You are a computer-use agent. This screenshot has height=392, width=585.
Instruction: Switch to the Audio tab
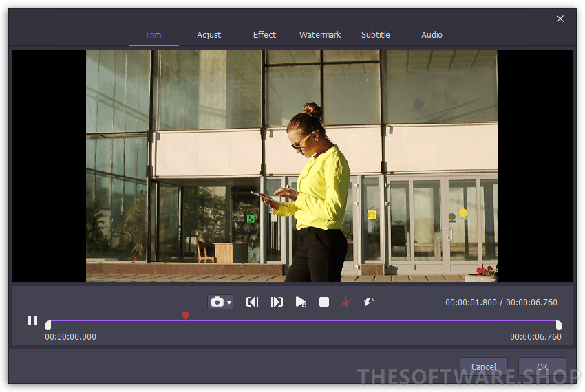pos(432,35)
